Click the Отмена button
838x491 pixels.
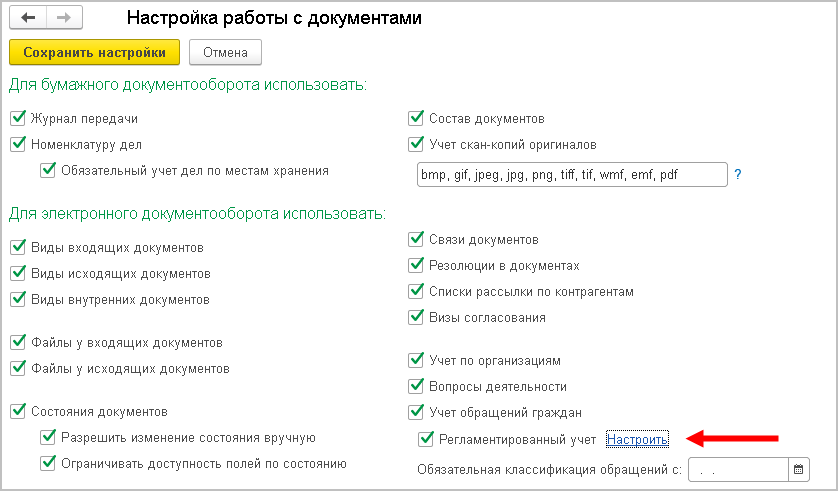tap(225, 52)
